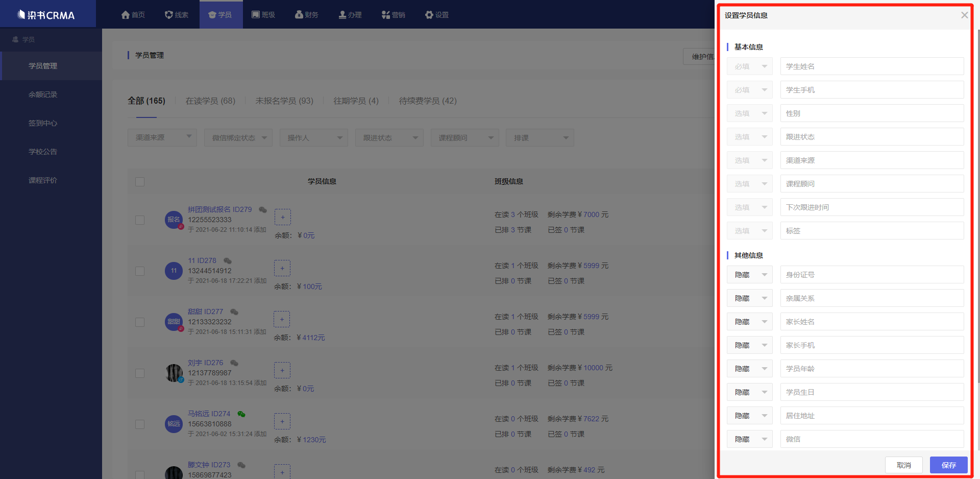Click the 取消 button

[904, 465]
